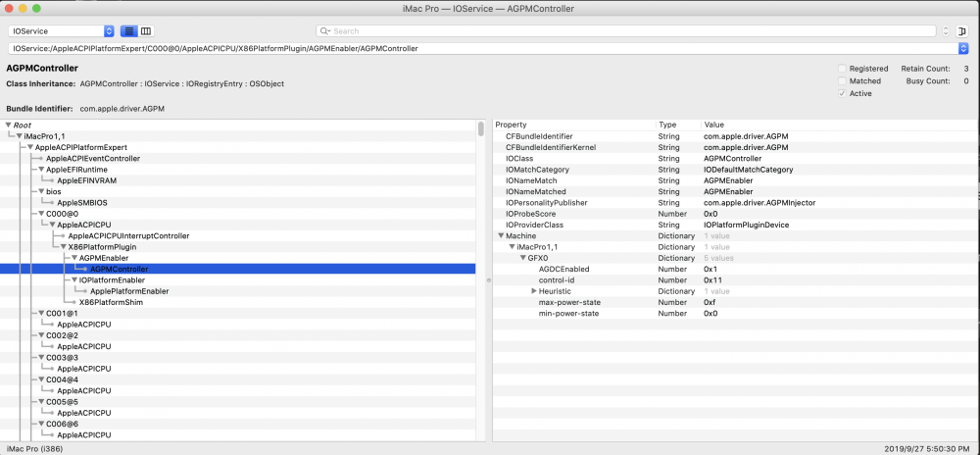Image resolution: width=980 pixels, height=455 pixels.
Task: Sort by the Type column header
Action: click(x=678, y=125)
